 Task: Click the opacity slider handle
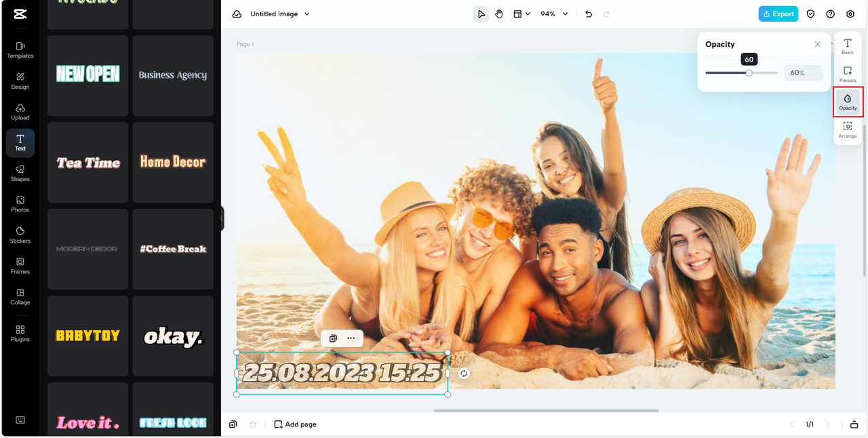[749, 73]
